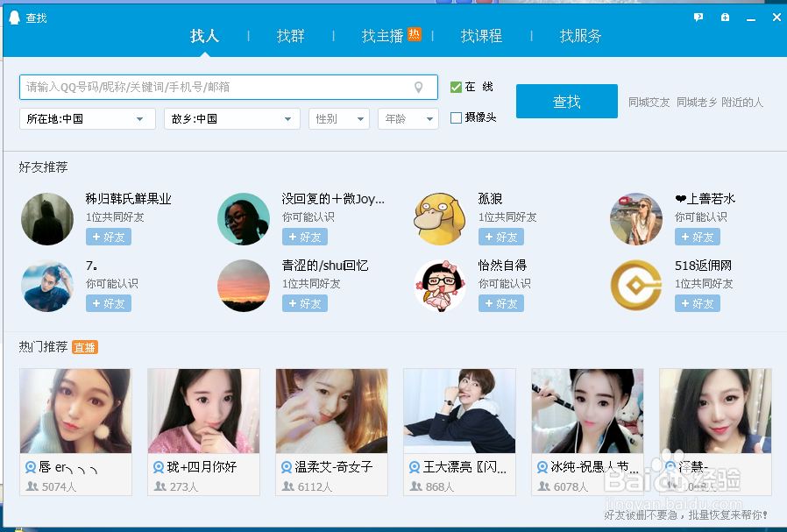
Task: Switch to the 找主播 tab
Action: point(382,36)
